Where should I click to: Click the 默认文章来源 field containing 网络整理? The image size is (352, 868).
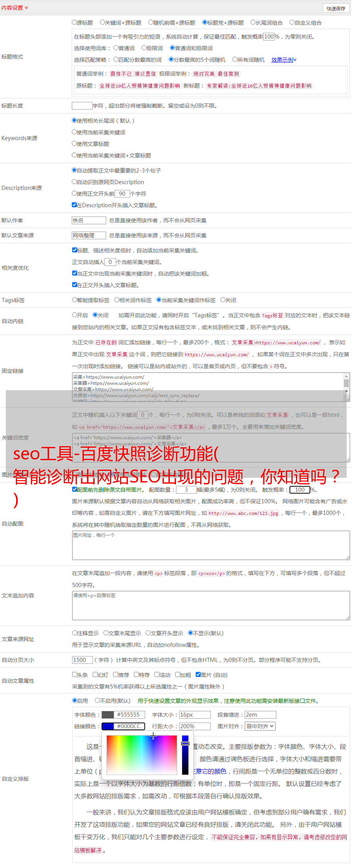(x=89, y=235)
